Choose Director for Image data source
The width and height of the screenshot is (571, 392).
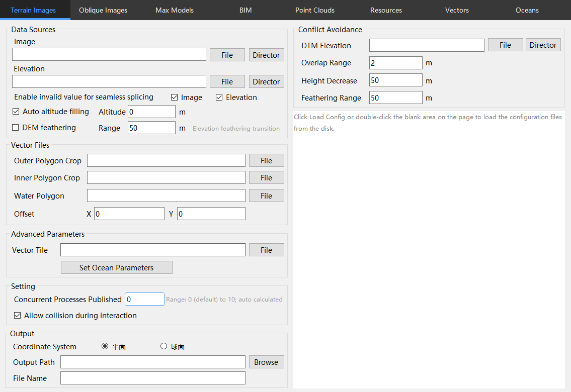pyautogui.click(x=267, y=55)
